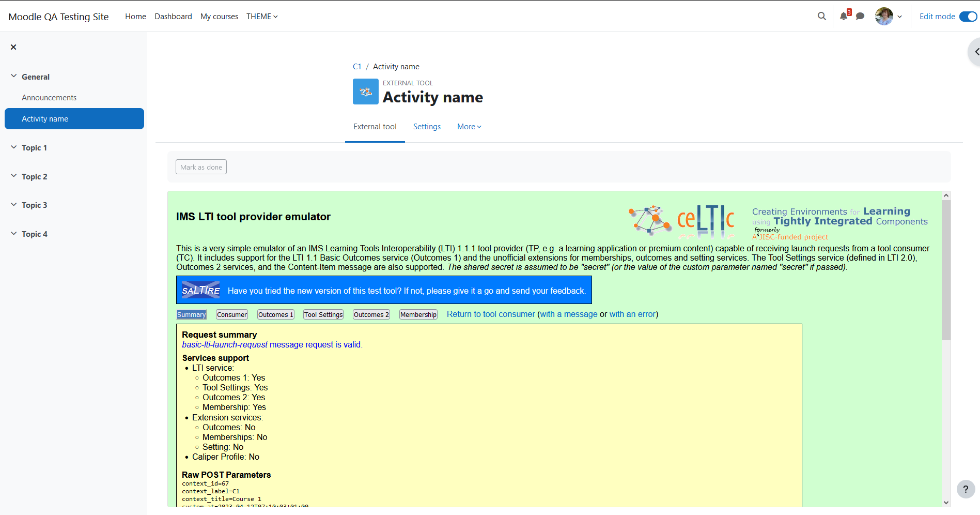The width and height of the screenshot is (980, 515).
Task: Click the 'IMS LTI tool provider emulator' heading
Action: 253,217
